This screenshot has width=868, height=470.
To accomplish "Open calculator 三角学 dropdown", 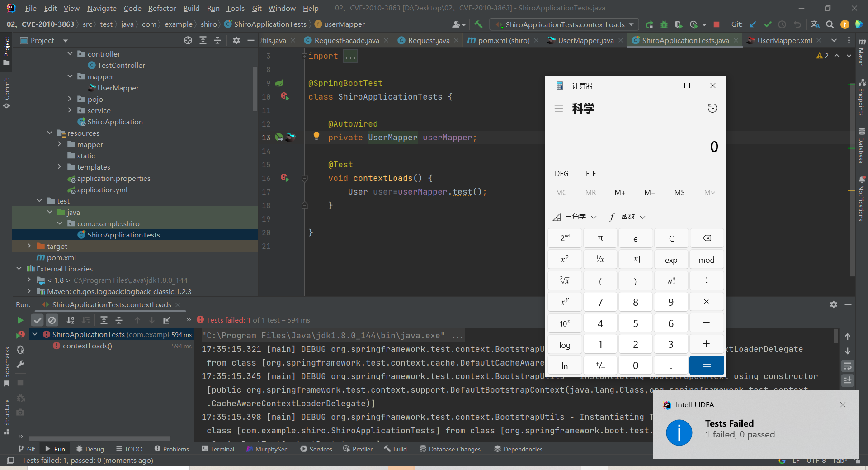I will coord(575,217).
